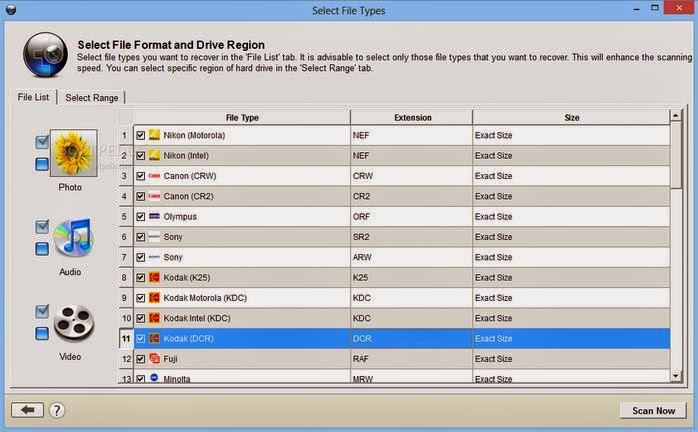Uncheck the Olympus checkbox

click(x=141, y=216)
